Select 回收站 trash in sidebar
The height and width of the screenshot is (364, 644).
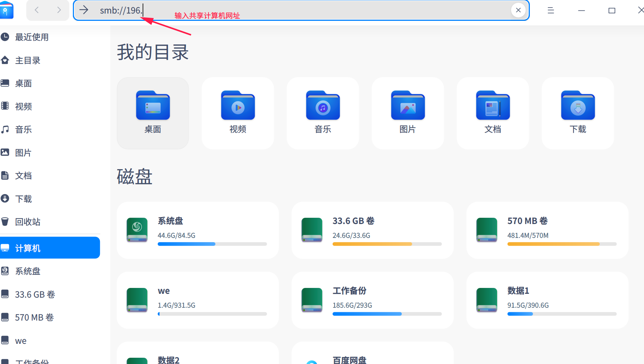click(28, 222)
